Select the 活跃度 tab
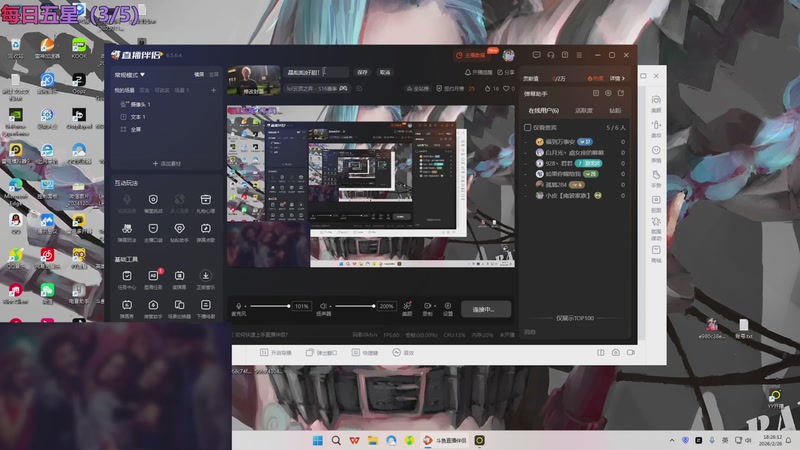The image size is (800, 450). pyautogui.click(x=584, y=110)
